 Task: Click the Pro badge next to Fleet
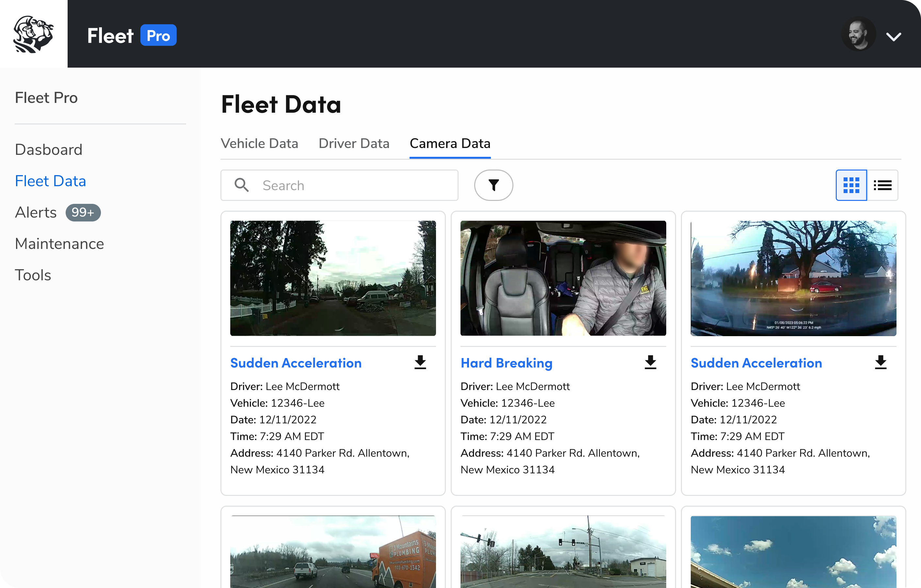point(158,35)
